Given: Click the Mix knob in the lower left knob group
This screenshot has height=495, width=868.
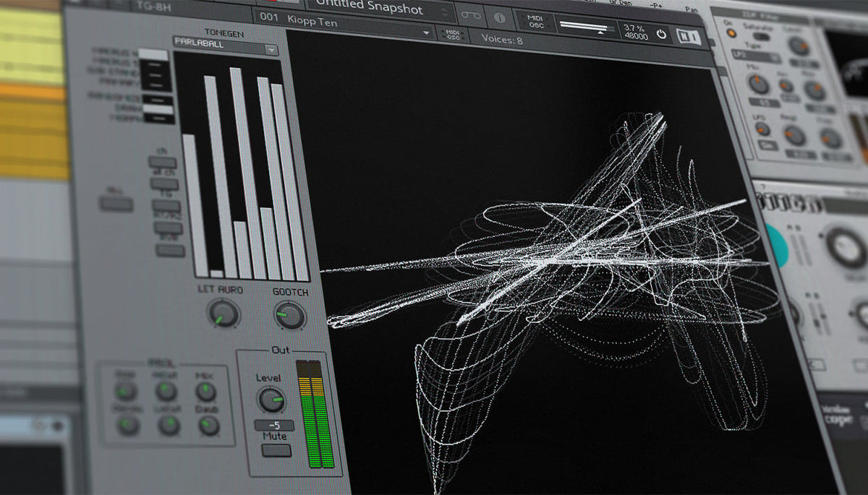Looking at the screenshot, I should coord(206,392).
